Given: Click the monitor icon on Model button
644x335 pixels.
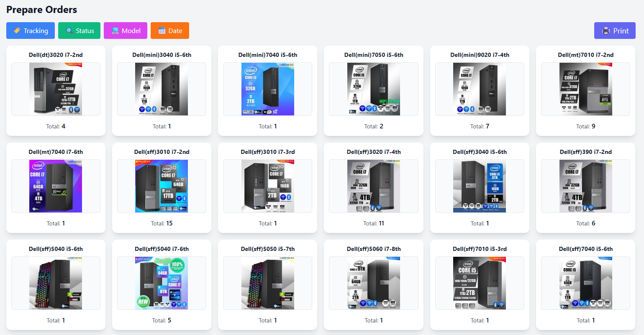Looking at the screenshot, I should click(x=114, y=30).
